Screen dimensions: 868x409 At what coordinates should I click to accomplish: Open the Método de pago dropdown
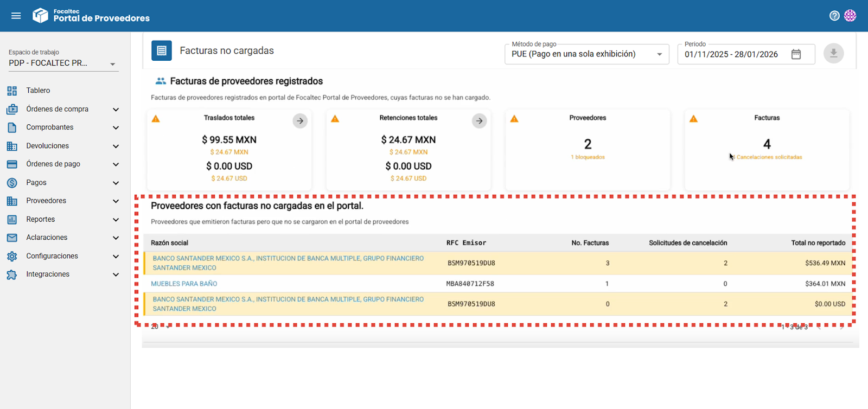click(587, 54)
